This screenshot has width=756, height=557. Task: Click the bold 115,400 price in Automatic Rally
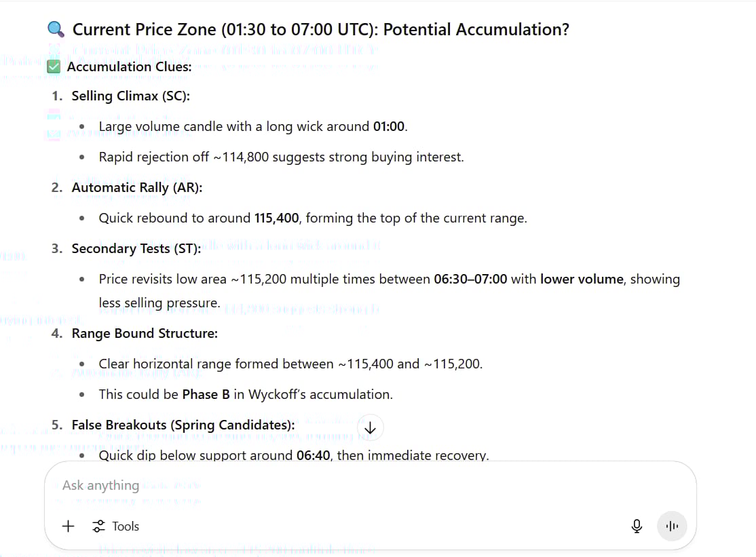click(x=276, y=218)
